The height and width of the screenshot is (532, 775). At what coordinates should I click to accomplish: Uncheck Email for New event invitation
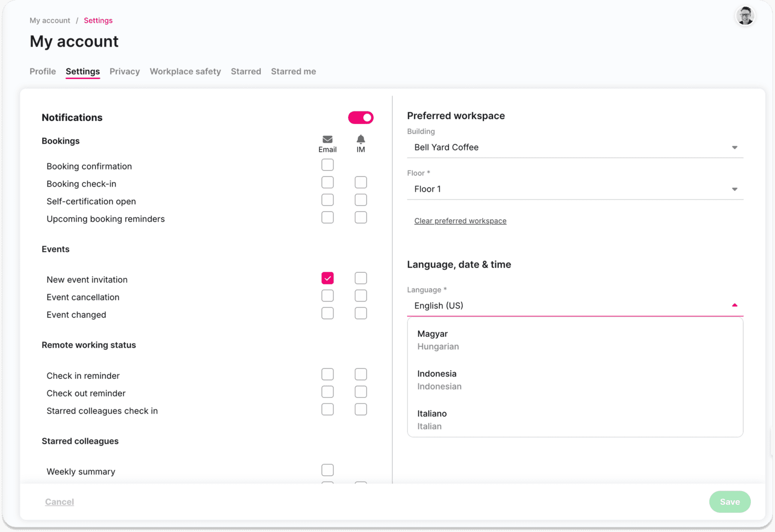click(x=327, y=278)
